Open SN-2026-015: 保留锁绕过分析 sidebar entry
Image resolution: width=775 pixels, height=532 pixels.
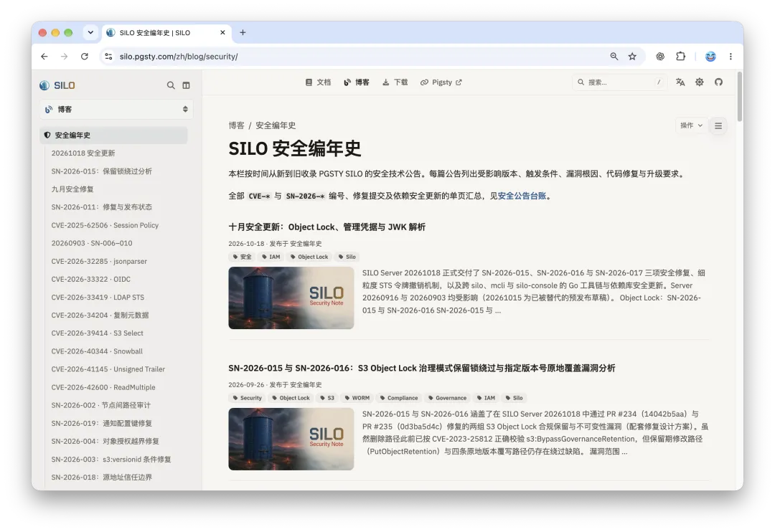coord(101,171)
